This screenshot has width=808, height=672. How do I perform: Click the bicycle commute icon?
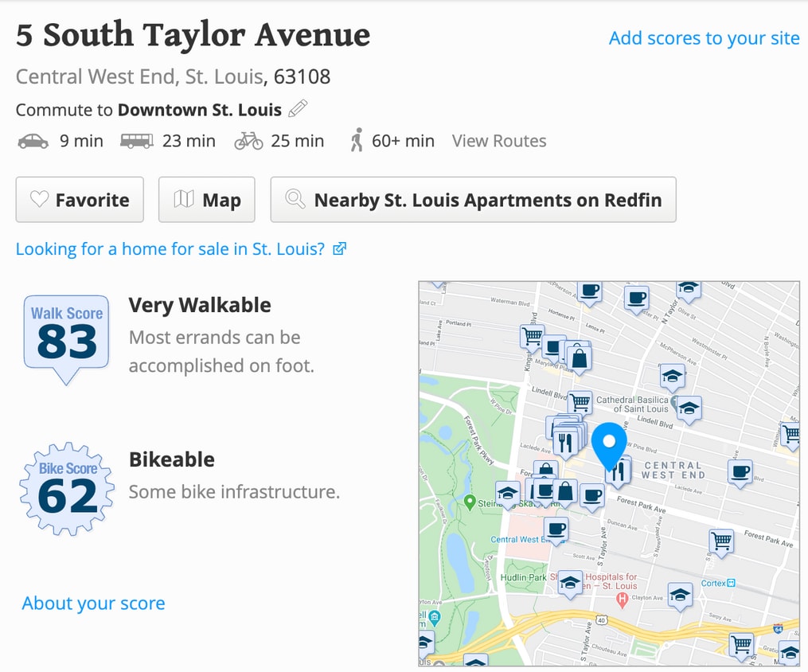[x=248, y=142]
